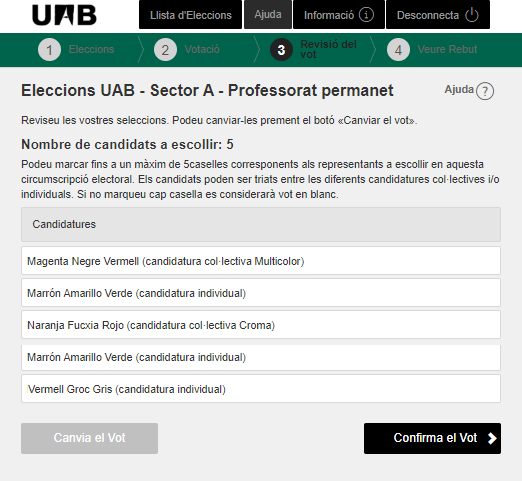
Task: Click the step 1 Eleccions circle
Action: [49, 50]
